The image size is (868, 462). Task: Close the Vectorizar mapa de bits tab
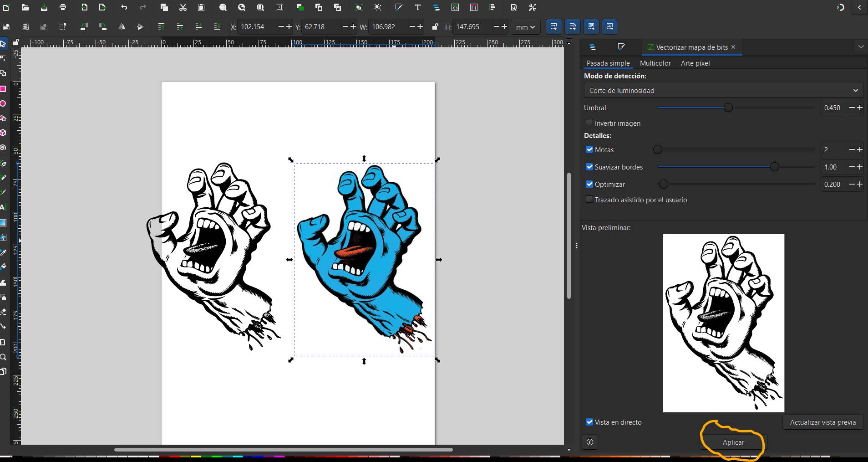[x=733, y=47]
